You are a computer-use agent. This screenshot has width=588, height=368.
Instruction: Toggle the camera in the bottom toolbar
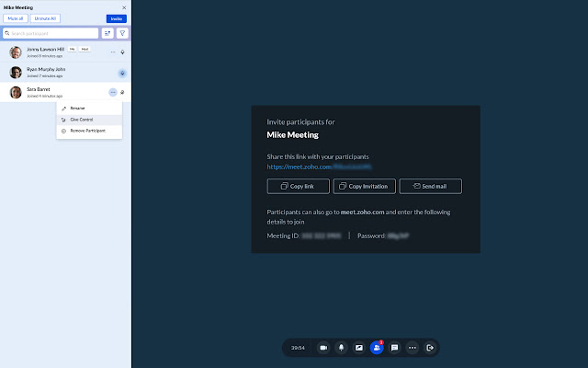(x=323, y=348)
